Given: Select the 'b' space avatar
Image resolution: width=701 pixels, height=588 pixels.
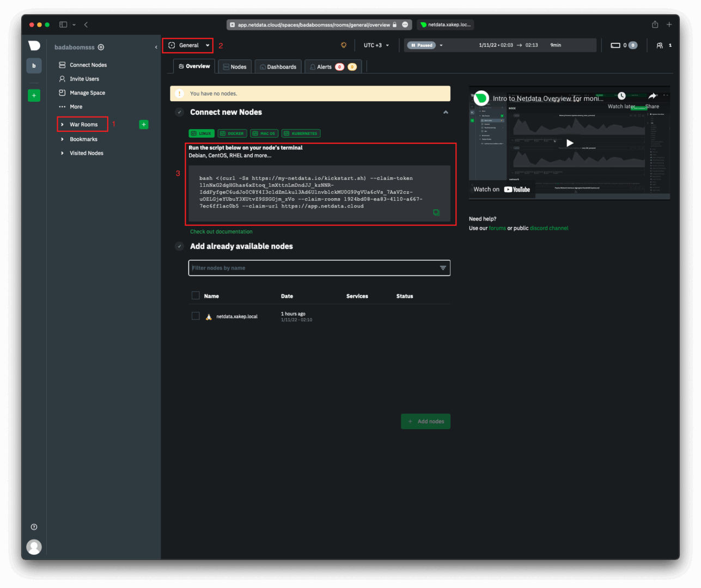Looking at the screenshot, I should coord(34,66).
